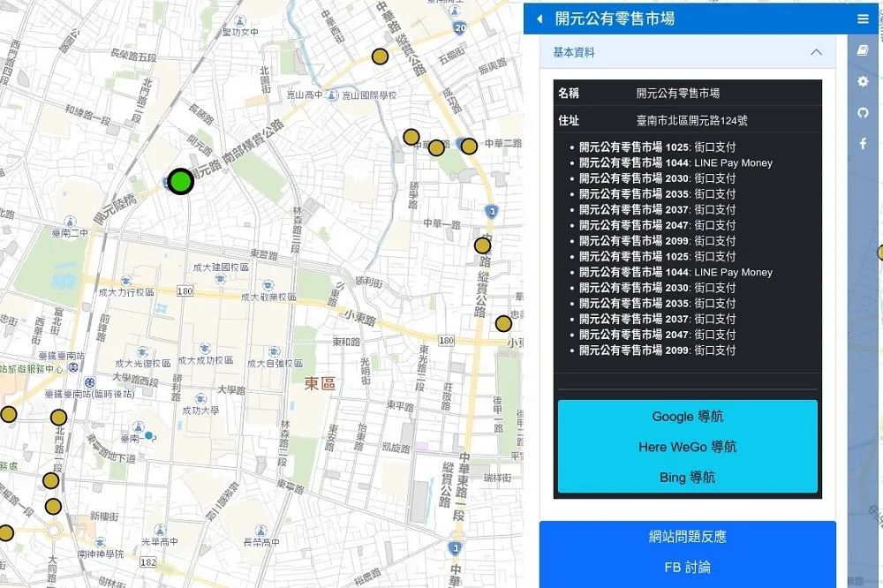Image resolution: width=883 pixels, height=588 pixels.
Task: Click the 聖功女中 school icon on map
Action: click(240, 21)
